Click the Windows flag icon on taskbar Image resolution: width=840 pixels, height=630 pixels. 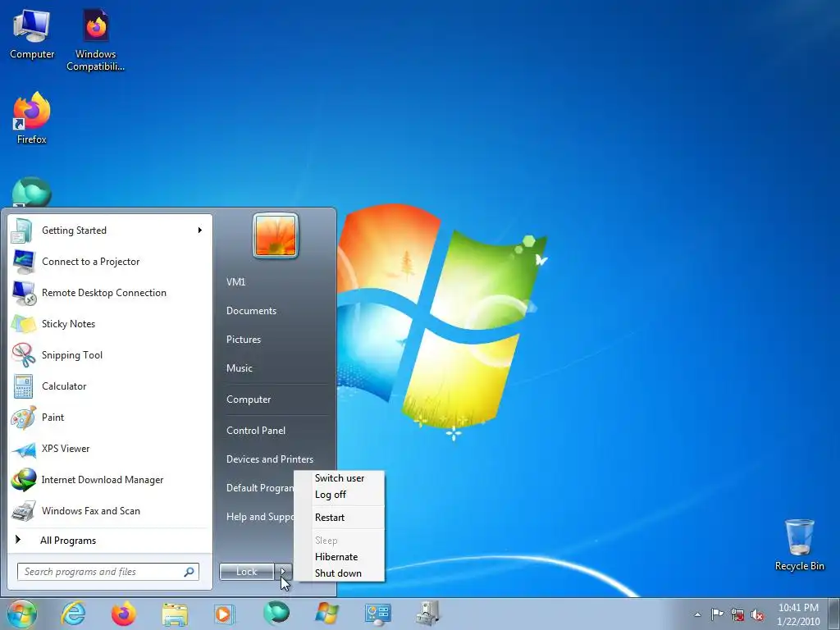(326, 614)
